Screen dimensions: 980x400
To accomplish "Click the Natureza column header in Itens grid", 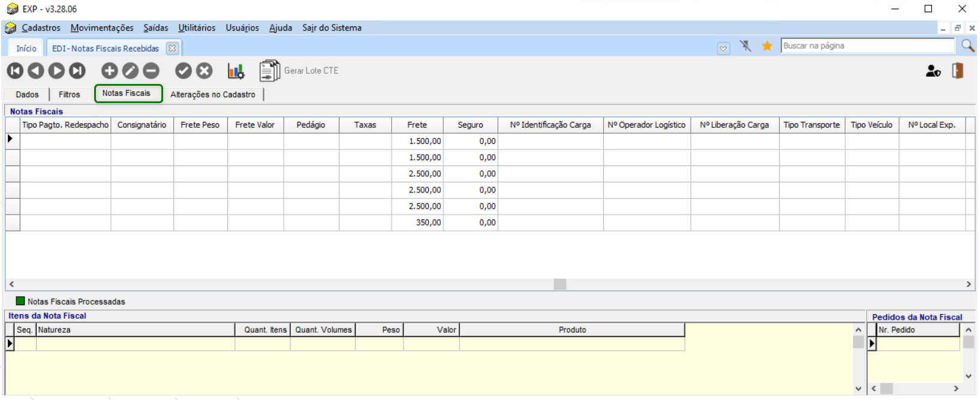I will tap(136, 330).
